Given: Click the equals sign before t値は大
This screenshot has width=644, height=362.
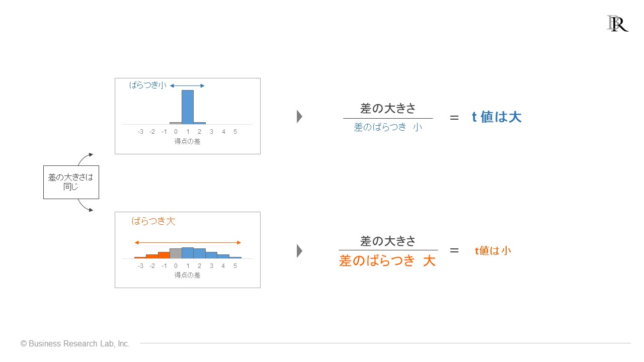Looking at the screenshot, I should coord(454,118).
